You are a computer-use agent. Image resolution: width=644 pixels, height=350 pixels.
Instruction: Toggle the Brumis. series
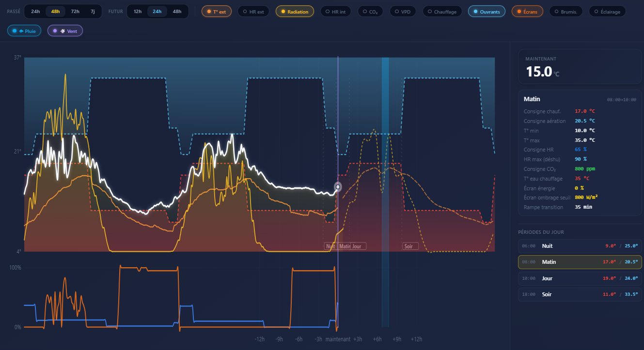point(565,12)
